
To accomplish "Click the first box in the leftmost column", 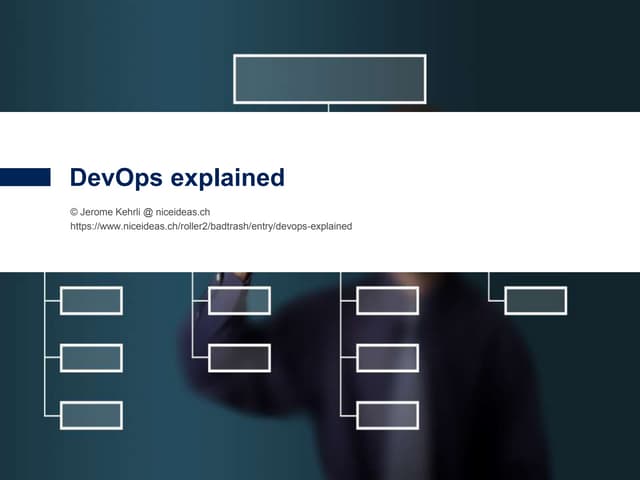I will coord(91,300).
